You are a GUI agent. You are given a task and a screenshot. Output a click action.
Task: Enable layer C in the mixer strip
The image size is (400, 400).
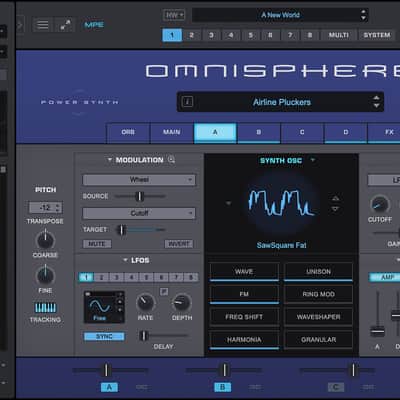pyautogui.click(x=336, y=387)
